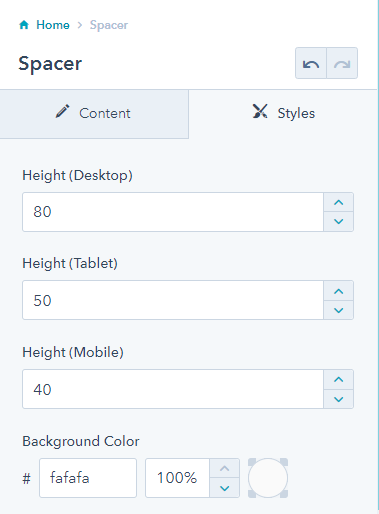Select the Styles tab
Image resolution: width=379 pixels, height=514 pixels.
[x=284, y=114]
